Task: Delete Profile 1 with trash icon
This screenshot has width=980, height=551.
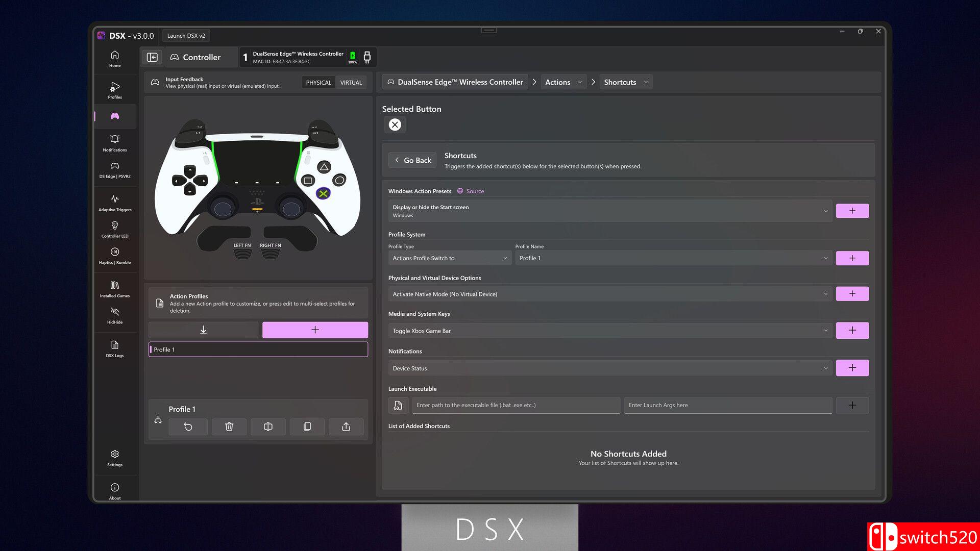Action: 229,427
